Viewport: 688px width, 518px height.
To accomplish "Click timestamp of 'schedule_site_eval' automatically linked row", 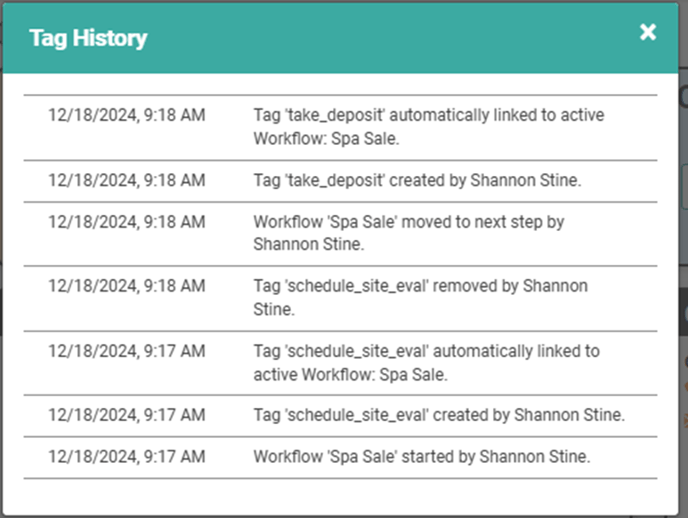I will 126,352.
